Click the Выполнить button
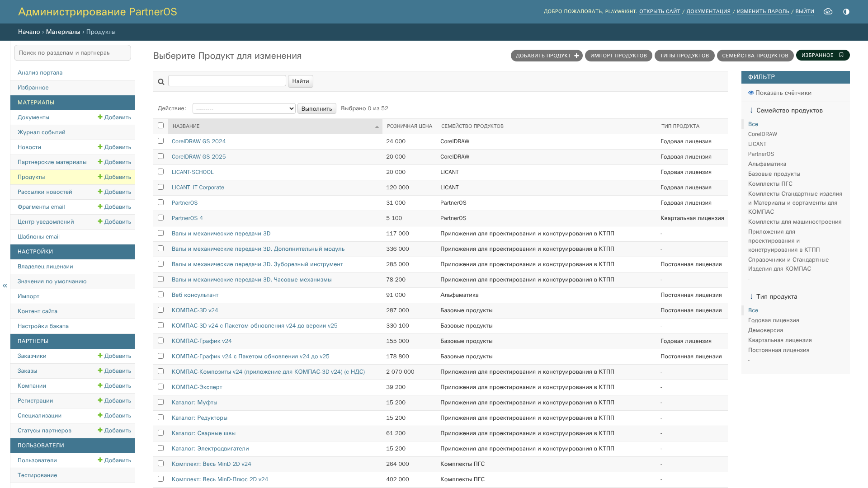Viewport: 868px width, 488px height. [316, 108]
